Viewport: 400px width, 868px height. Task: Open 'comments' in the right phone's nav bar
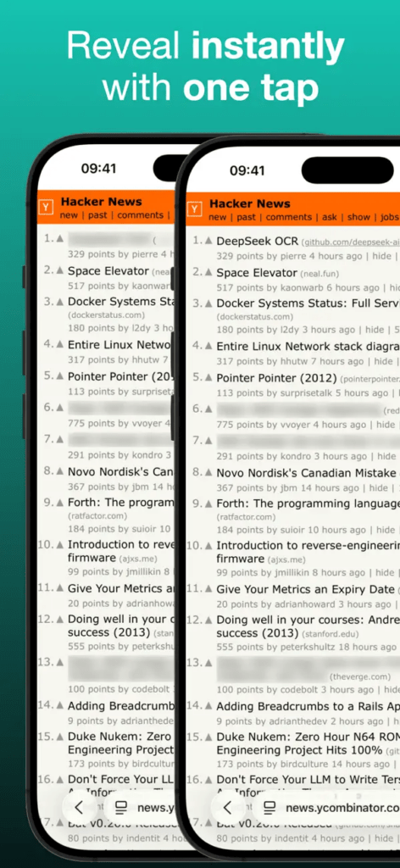pyautogui.click(x=289, y=217)
